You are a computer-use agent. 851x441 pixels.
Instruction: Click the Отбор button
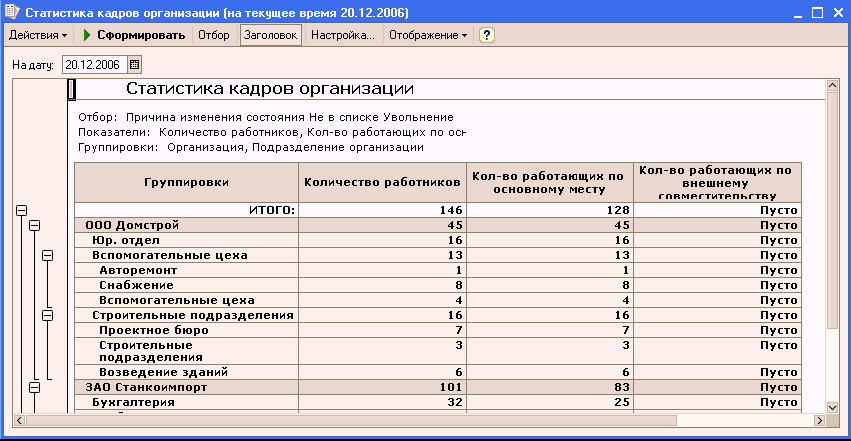click(213, 35)
